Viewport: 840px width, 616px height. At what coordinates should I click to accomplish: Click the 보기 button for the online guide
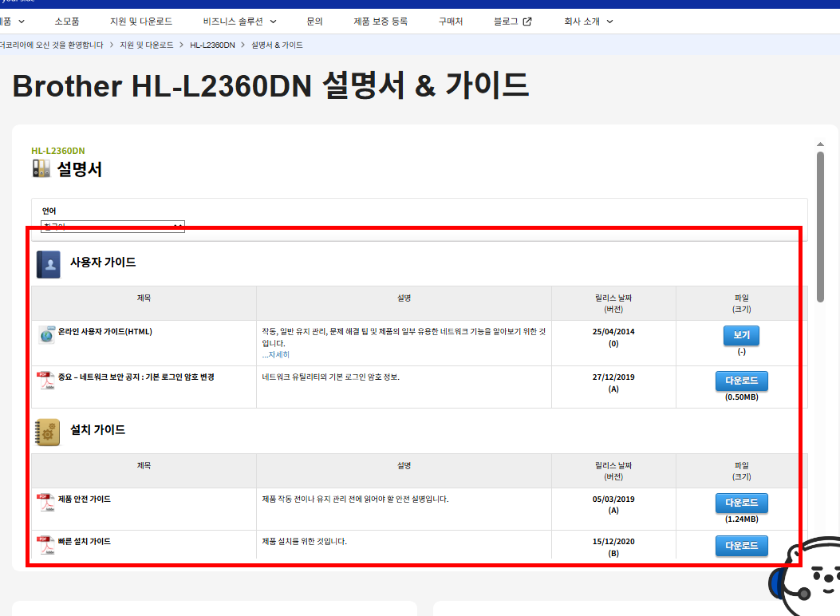(x=741, y=335)
